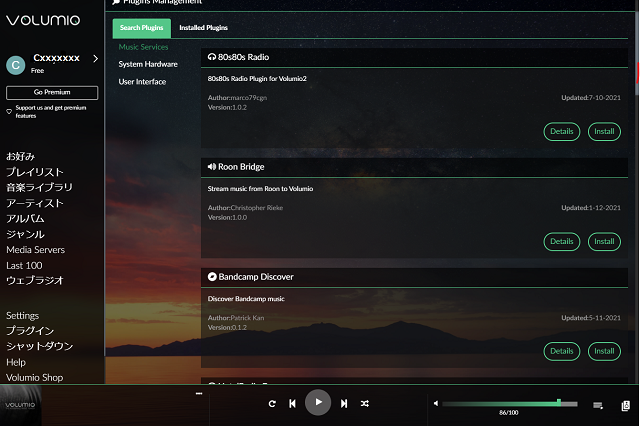Toggle shuffle playback
640x426 pixels.
click(x=364, y=404)
